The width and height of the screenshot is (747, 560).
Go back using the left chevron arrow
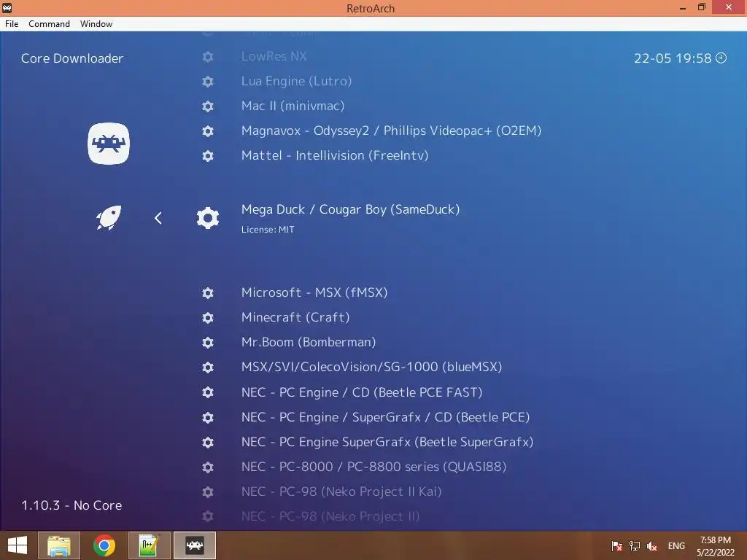click(158, 218)
